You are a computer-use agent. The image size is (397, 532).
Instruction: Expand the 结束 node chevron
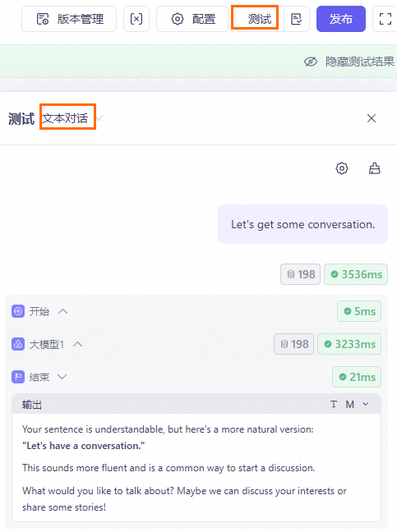click(62, 377)
